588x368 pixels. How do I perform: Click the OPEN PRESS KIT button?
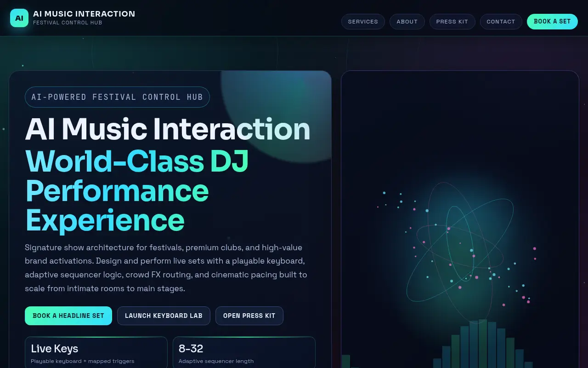click(249, 316)
